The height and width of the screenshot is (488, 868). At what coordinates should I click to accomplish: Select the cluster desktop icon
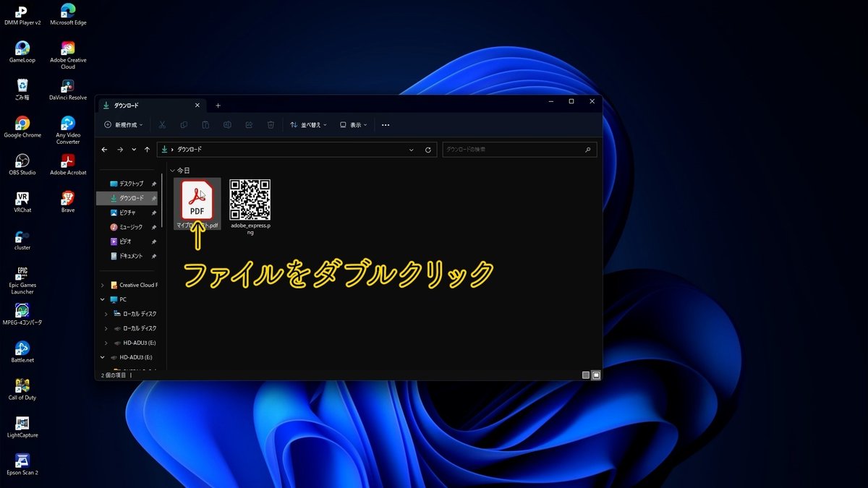tap(22, 240)
